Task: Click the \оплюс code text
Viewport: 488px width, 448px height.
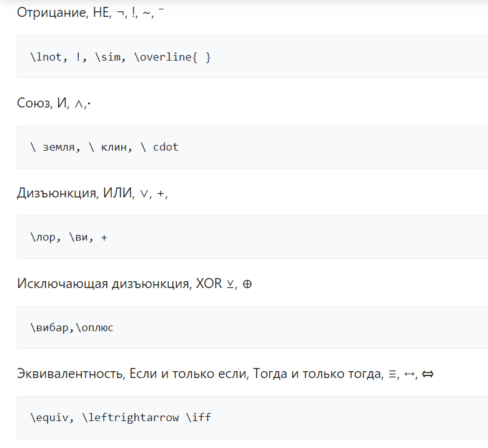Action: [x=95, y=327]
